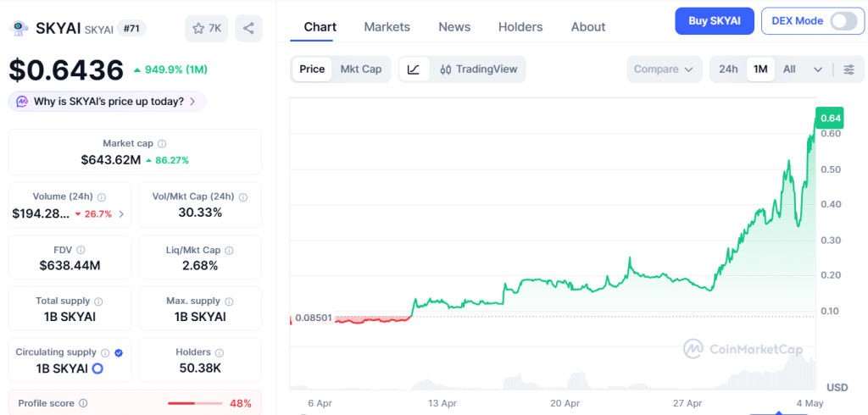Viewport: 868px width, 415px height.
Task: Click the 26.7% volume change text
Action: (98, 214)
